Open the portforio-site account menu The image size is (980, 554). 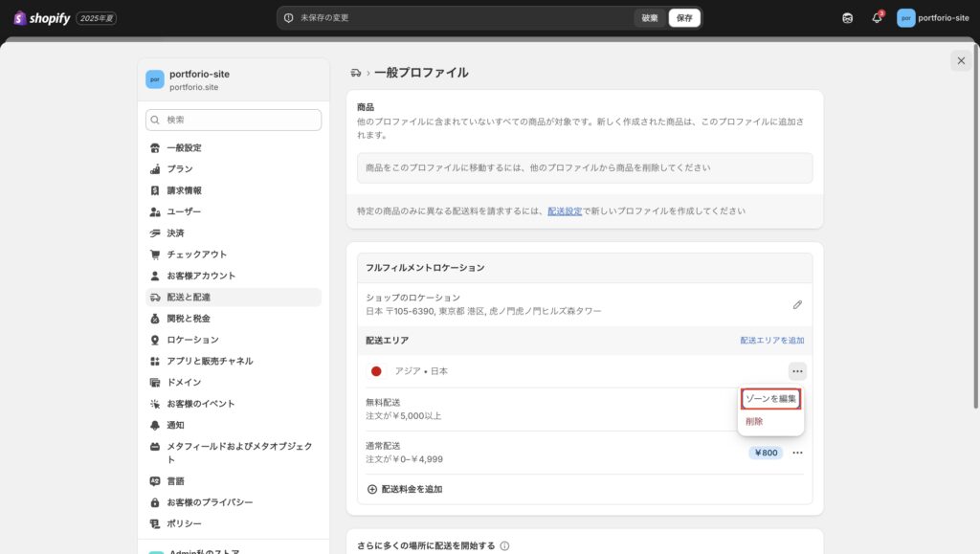(x=933, y=17)
